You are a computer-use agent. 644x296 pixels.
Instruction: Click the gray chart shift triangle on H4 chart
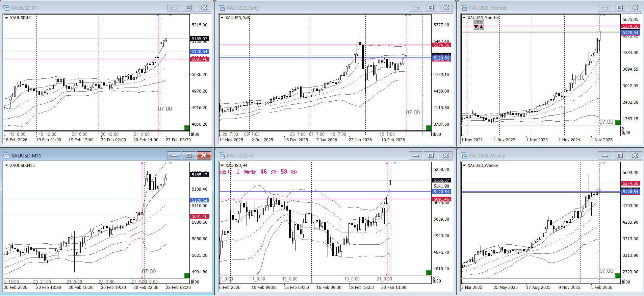(395, 163)
